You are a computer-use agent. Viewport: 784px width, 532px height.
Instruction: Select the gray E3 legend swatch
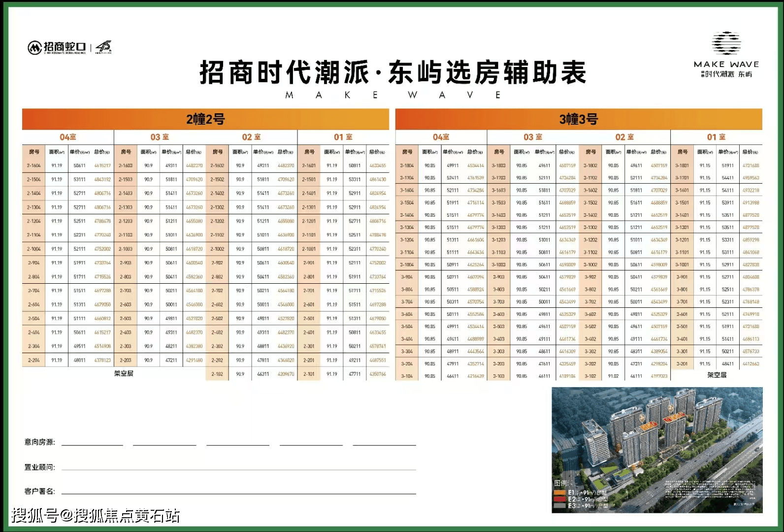559,506
